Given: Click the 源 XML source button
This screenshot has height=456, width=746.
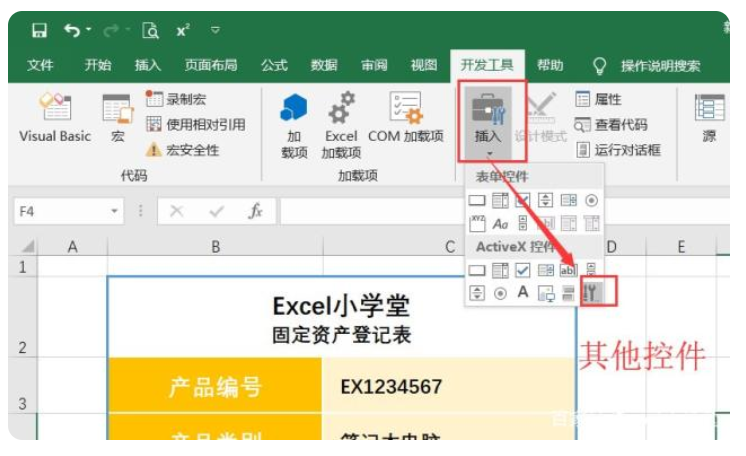Looking at the screenshot, I should point(709,118).
